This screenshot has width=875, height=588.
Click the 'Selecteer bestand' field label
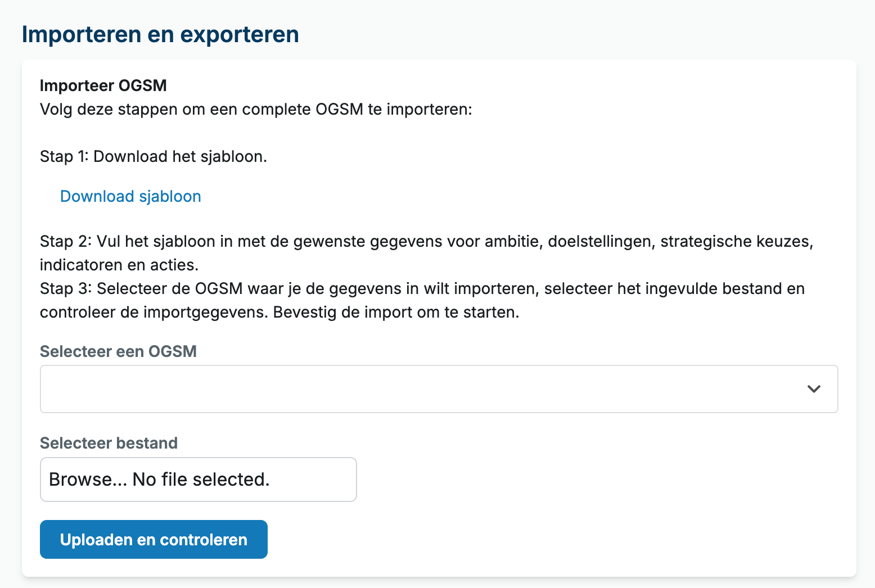(x=109, y=443)
